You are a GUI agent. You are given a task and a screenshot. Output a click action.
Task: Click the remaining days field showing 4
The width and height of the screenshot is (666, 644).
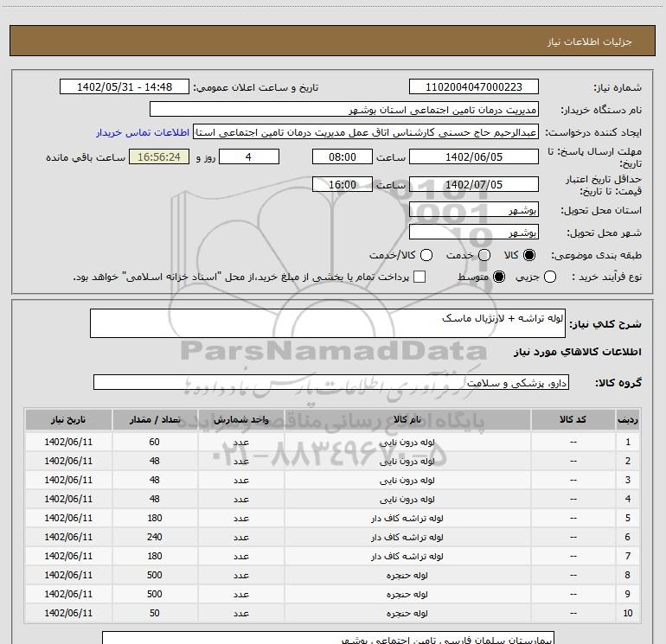[249, 157]
